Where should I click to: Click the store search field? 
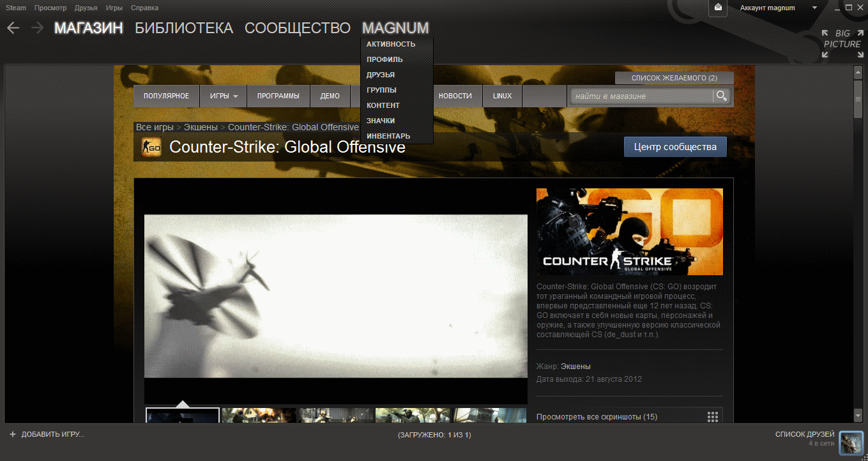click(642, 96)
